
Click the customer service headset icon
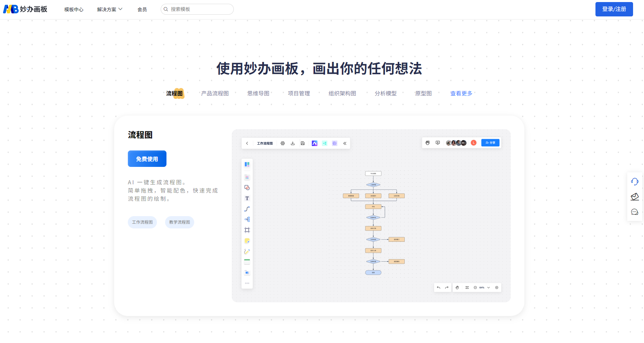pos(634,182)
